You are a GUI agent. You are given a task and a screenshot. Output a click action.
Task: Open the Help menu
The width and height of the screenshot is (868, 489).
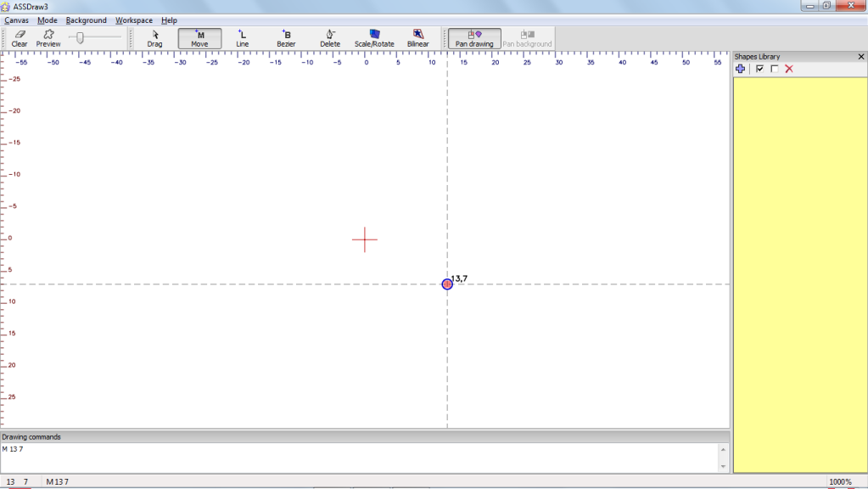[169, 20]
